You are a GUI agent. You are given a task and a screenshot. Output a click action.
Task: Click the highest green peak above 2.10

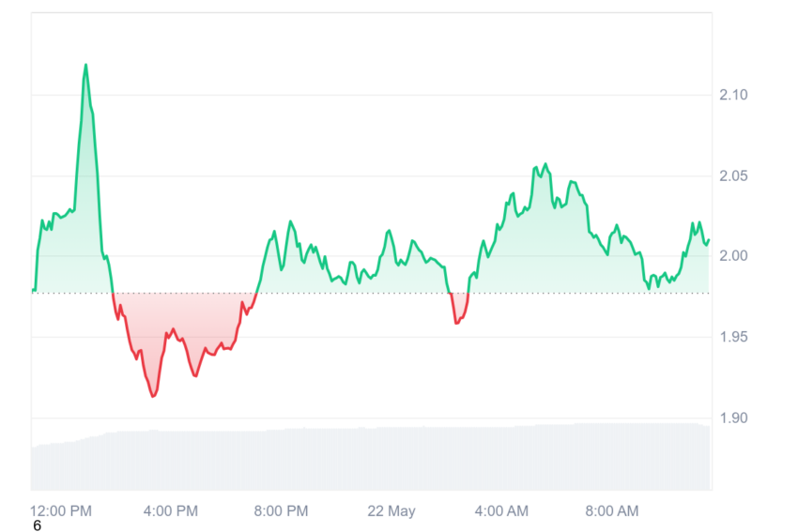pyautogui.click(x=85, y=65)
